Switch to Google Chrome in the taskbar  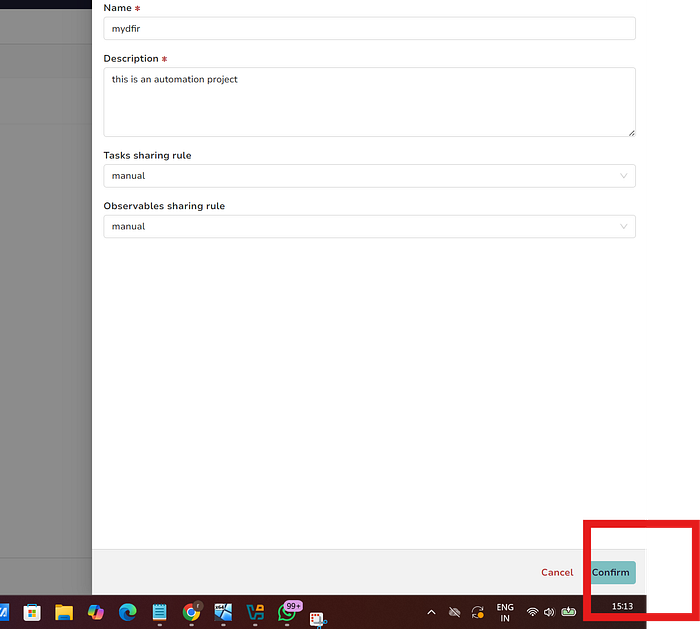point(192,612)
